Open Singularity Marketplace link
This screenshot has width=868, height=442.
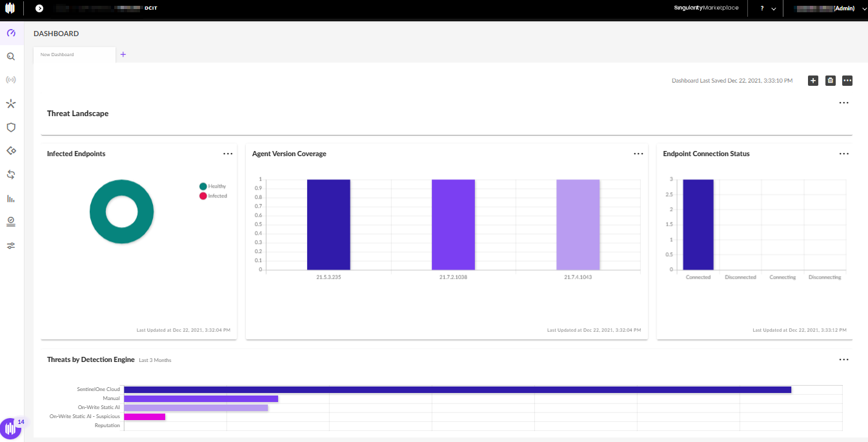point(706,8)
